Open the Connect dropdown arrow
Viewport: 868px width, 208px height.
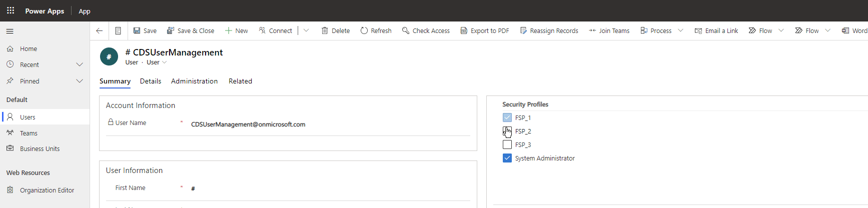306,30
